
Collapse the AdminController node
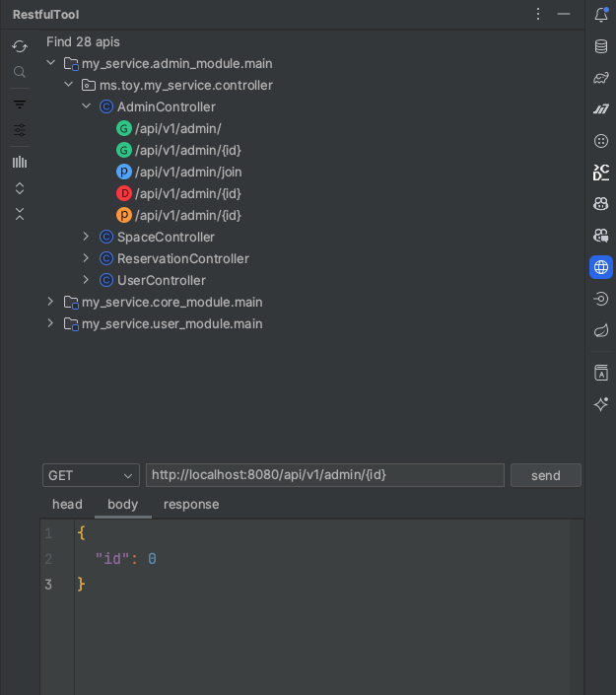click(87, 105)
